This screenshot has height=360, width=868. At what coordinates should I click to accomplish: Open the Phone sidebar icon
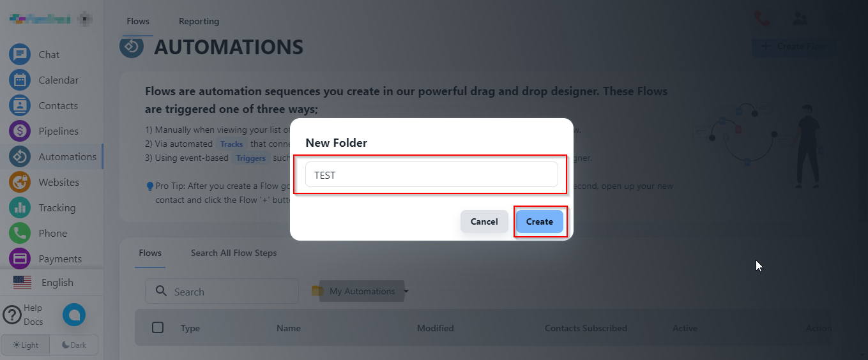[x=20, y=233]
